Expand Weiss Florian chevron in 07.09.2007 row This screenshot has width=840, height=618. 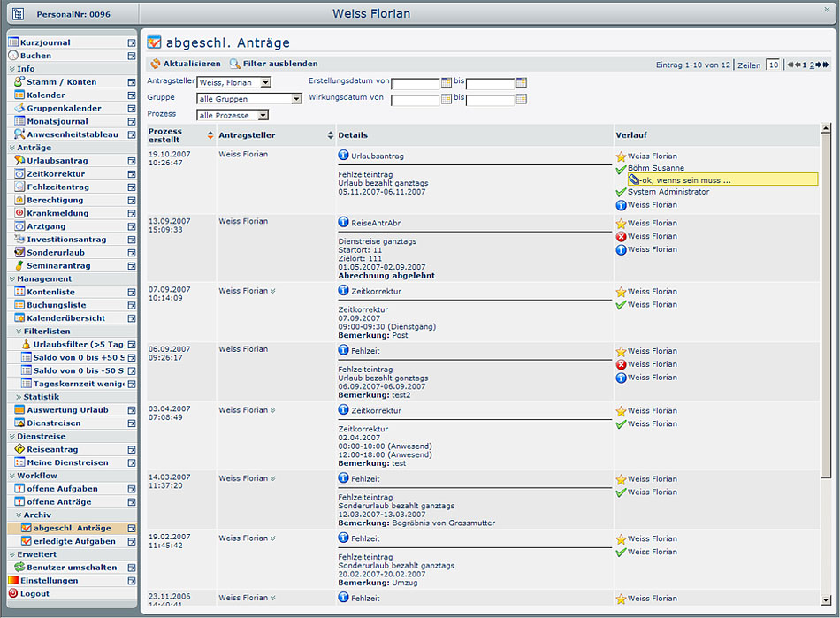pos(272,291)
